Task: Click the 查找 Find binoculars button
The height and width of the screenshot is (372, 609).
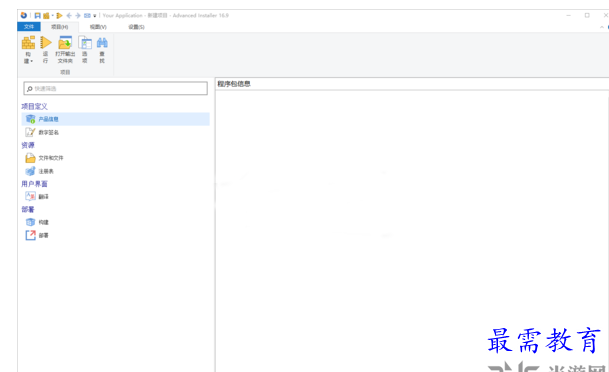Action: [x=102, y=49]
